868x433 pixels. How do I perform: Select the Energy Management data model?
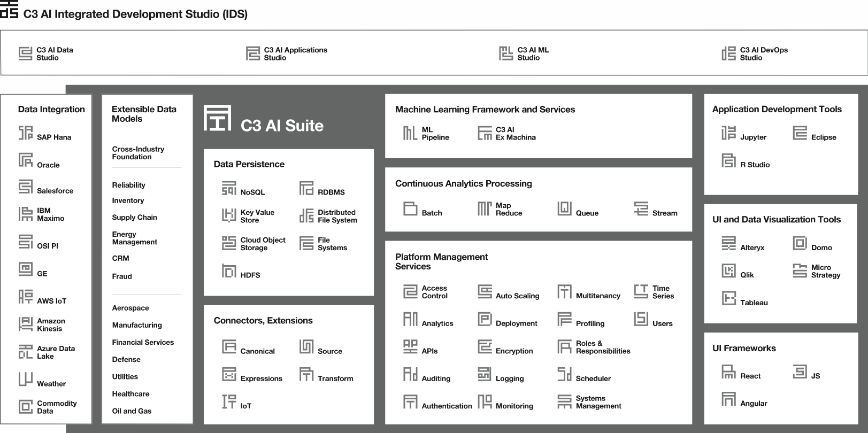point(134,238)
